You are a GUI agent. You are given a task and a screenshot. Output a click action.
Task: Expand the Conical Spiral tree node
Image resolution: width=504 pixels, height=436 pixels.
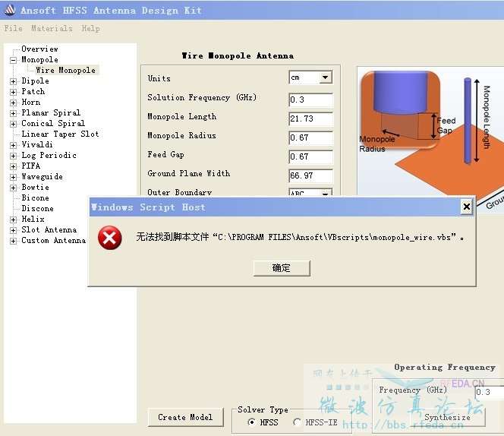click(13, 124)
